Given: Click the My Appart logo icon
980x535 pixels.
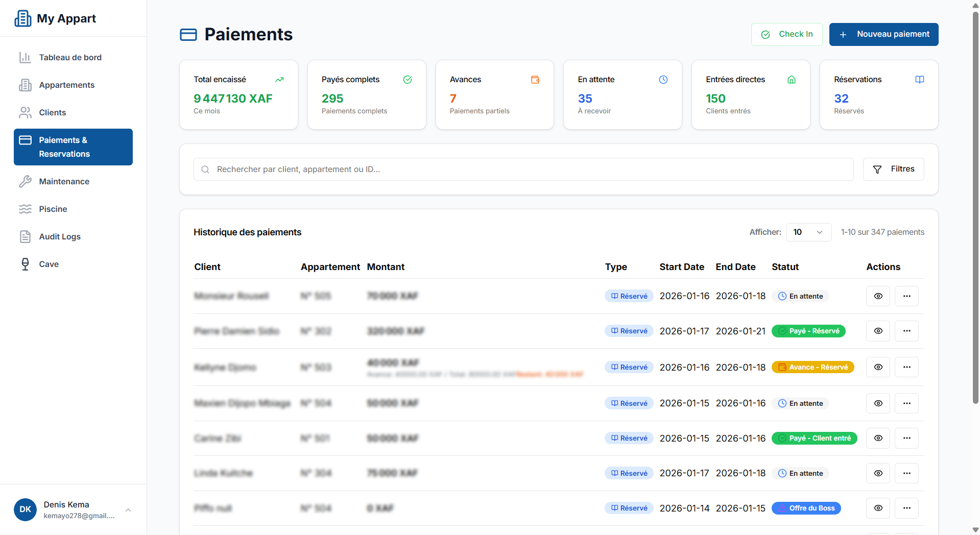Looking at the screenshot, I should coord(23,18).
